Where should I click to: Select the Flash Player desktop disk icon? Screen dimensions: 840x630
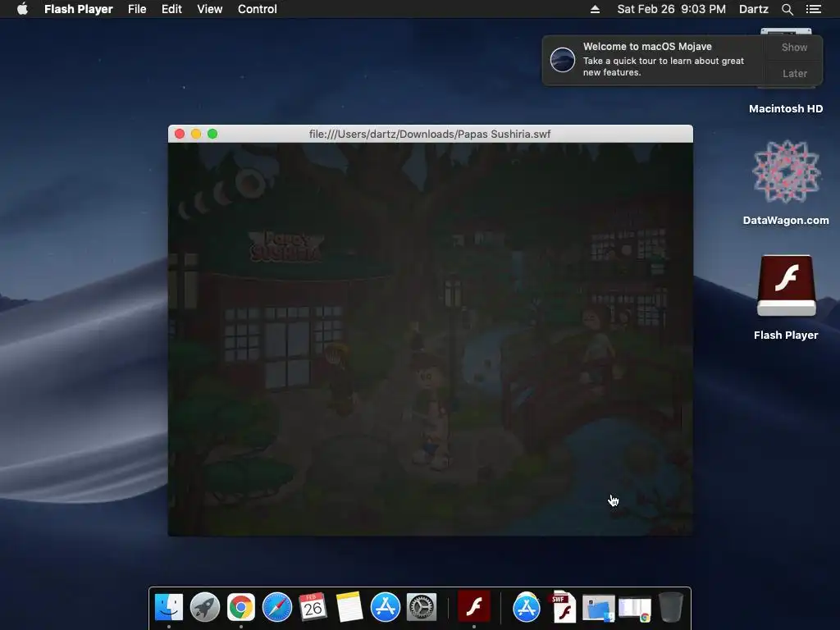(786, 286)
